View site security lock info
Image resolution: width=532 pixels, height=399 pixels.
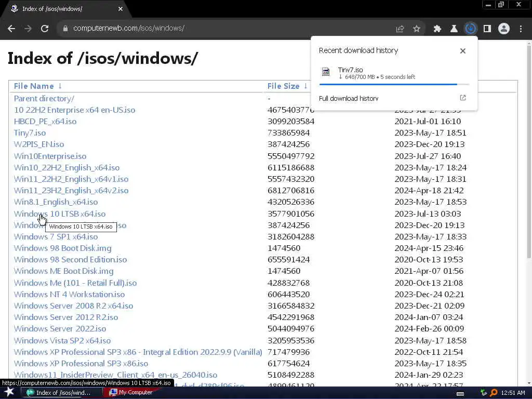(65, 29)
